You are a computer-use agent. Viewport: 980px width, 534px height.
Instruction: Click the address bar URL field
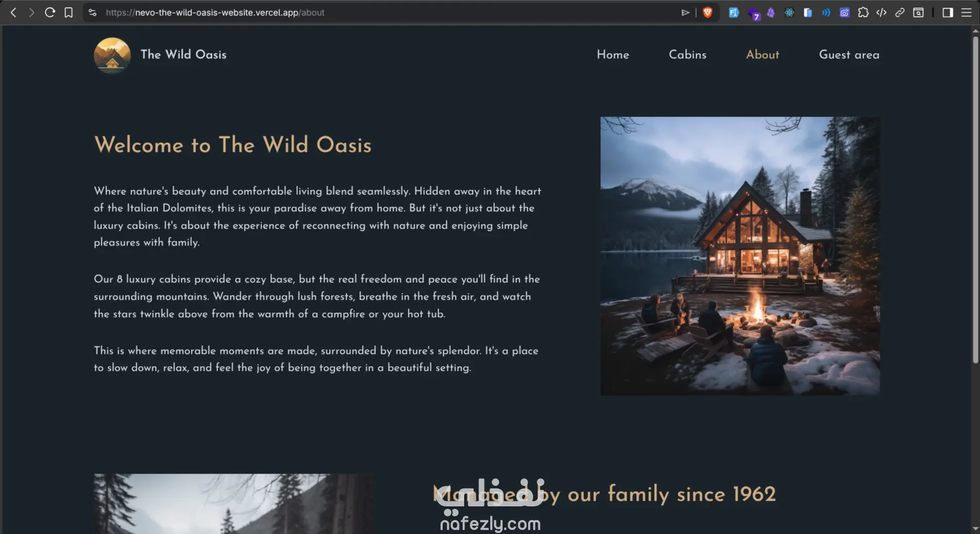(x=389, y=13)
